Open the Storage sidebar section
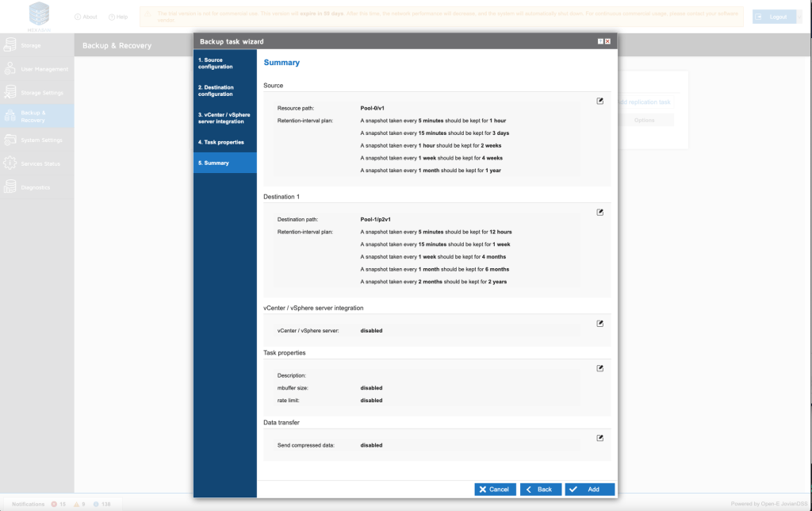This screenshot has height=511, width=812. pos(32,45)
